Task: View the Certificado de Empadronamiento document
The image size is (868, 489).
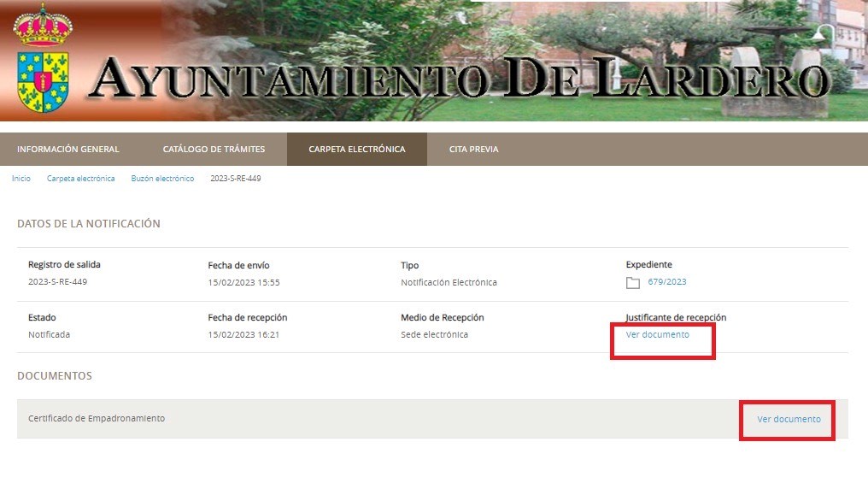Action: (x=789, y=419)
